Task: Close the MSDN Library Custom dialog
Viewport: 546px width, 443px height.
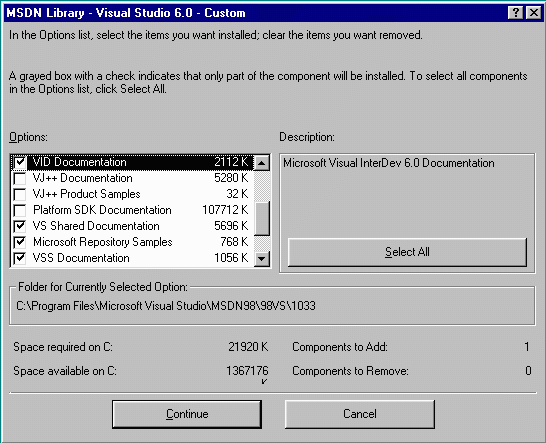Action: pyautogui.click(x=533, y=13)
